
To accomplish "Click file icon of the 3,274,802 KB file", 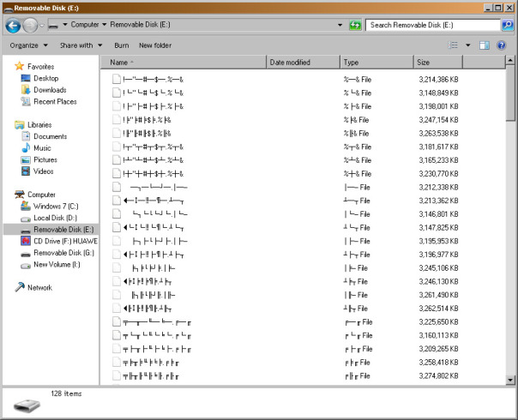I will (x=117, y=375).
